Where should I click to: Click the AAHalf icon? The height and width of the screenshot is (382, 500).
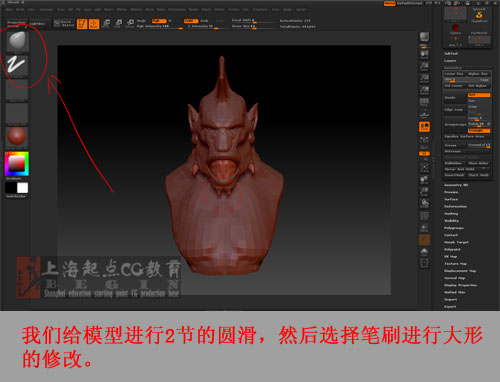424,91
